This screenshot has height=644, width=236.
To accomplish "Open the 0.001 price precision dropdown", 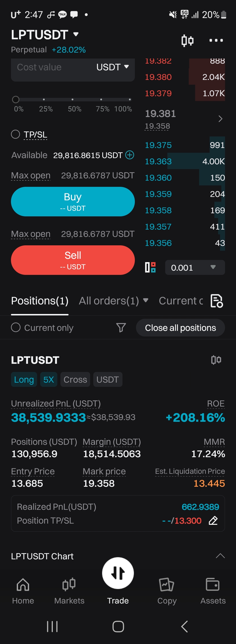I will pos(195,267).
